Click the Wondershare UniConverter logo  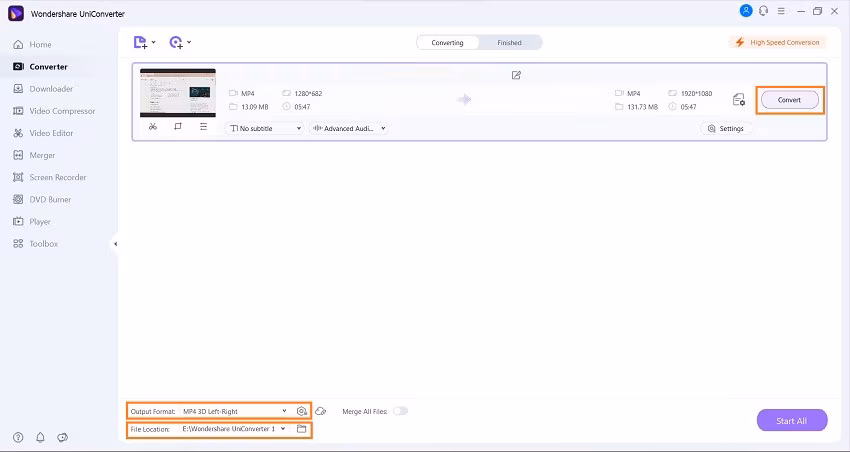(16, 13)
